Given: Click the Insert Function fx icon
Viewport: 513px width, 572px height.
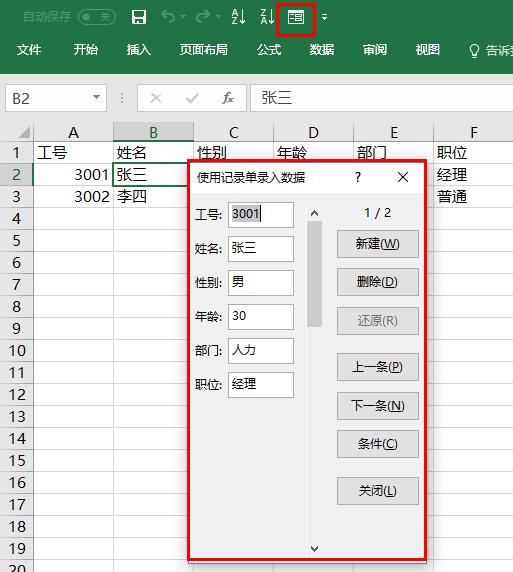Looking at the screenshot, I should pos(228,98).
